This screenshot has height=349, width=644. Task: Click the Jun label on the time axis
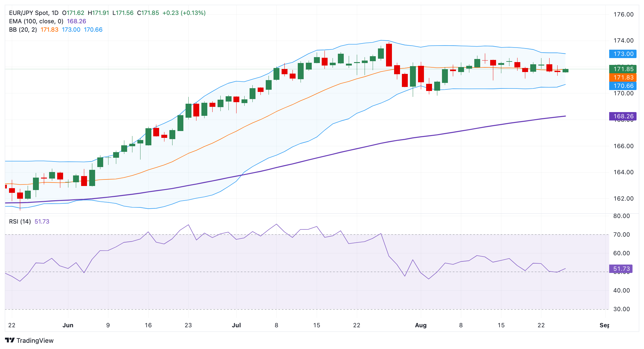click(x=68, y=325)
